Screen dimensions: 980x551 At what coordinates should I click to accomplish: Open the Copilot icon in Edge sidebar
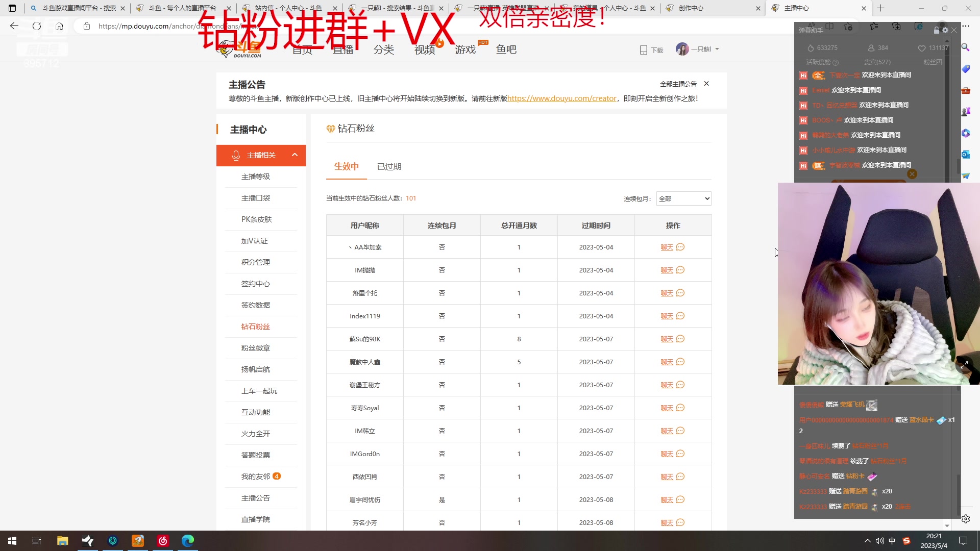[966, 134]
